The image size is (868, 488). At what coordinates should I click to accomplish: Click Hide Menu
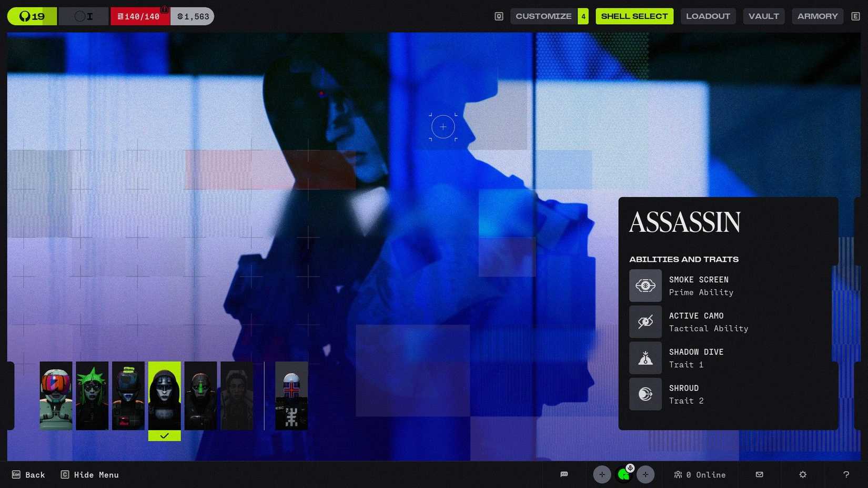89,474
